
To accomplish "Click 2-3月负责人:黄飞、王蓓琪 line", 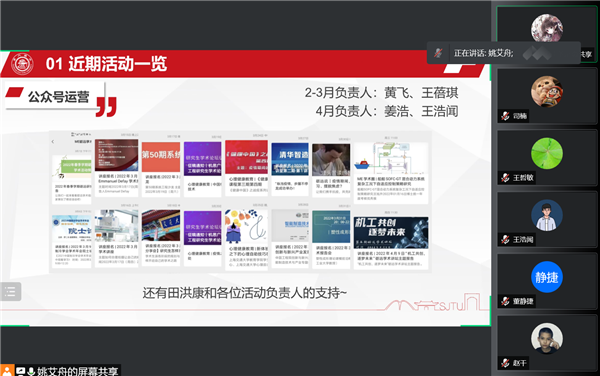I will (381, 93).
